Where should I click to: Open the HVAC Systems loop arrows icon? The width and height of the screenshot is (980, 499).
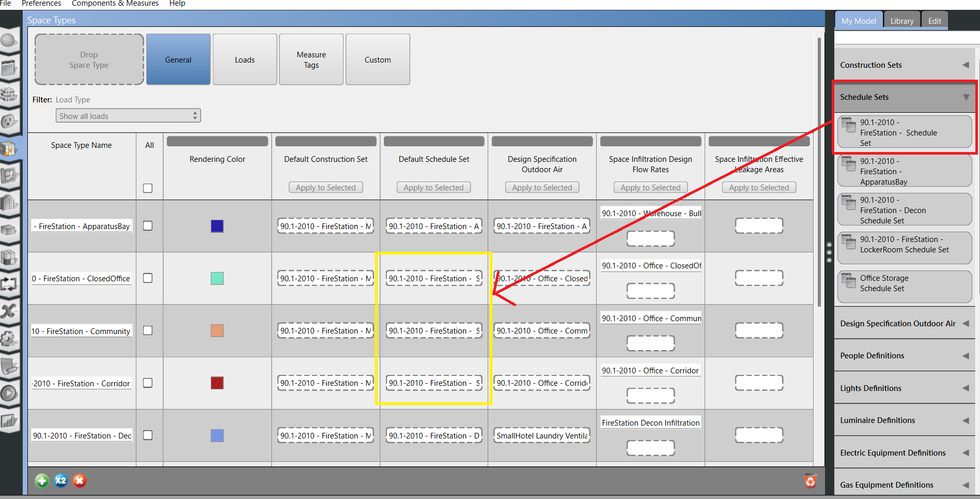click(x=9, y=284)
